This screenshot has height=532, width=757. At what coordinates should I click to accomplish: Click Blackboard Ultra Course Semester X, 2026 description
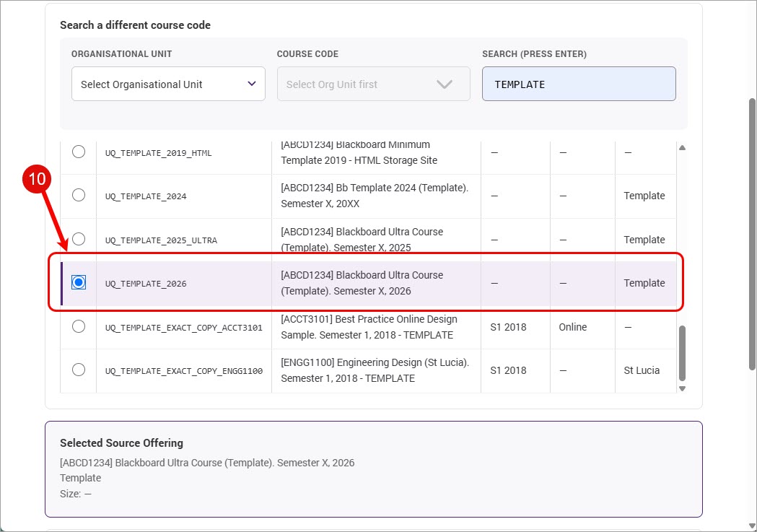point(362,283)
